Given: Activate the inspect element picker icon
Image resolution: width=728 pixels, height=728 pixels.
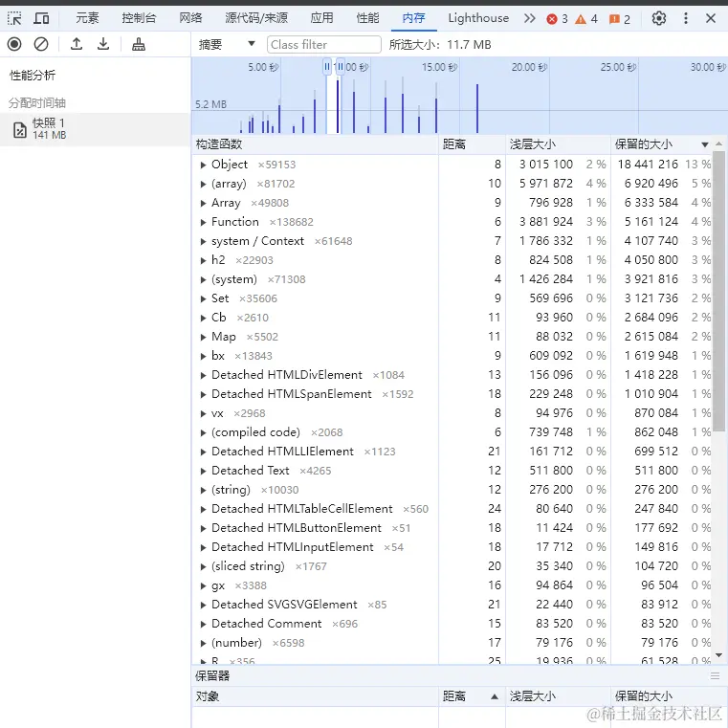Looking at the screenshot, I should click(14, 18).
